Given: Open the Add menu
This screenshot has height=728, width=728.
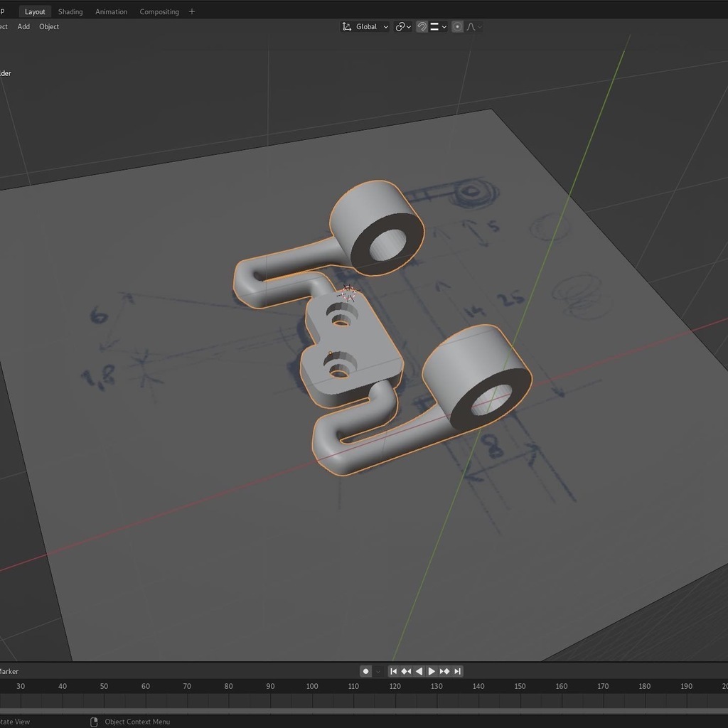Looking at the screenshot, I should (23, 27).
